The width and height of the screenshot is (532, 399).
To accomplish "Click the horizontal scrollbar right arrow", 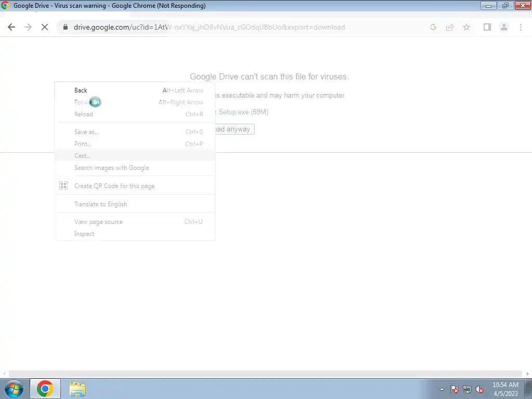I will click(528, 374).
